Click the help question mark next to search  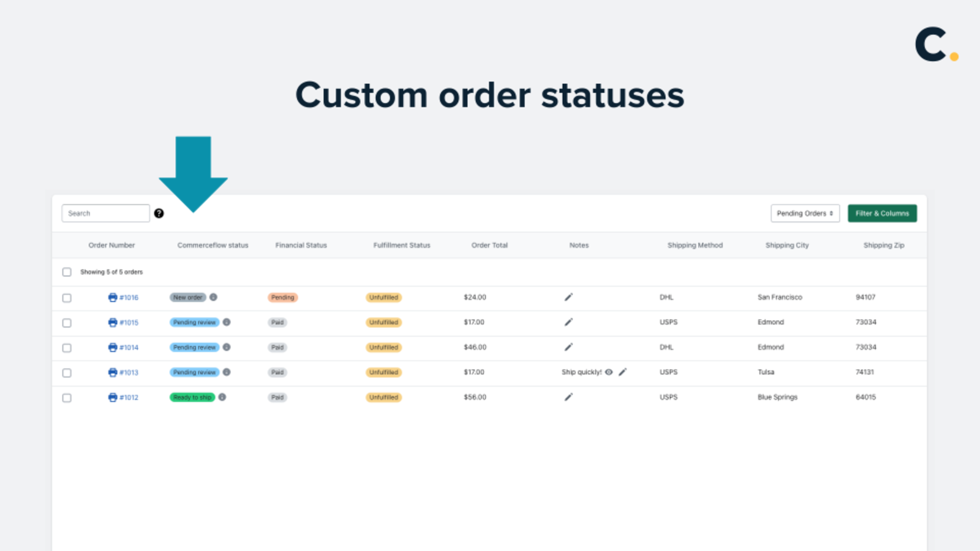pos(159,213)
